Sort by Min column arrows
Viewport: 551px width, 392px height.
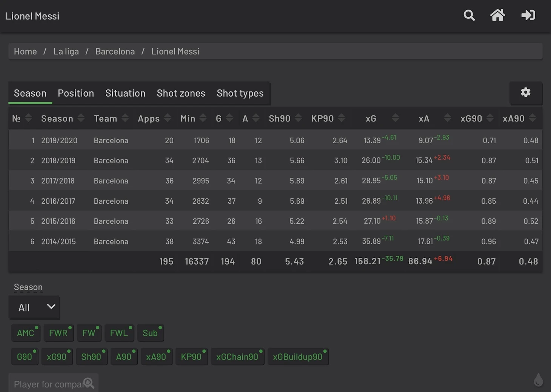pos(203,118)
